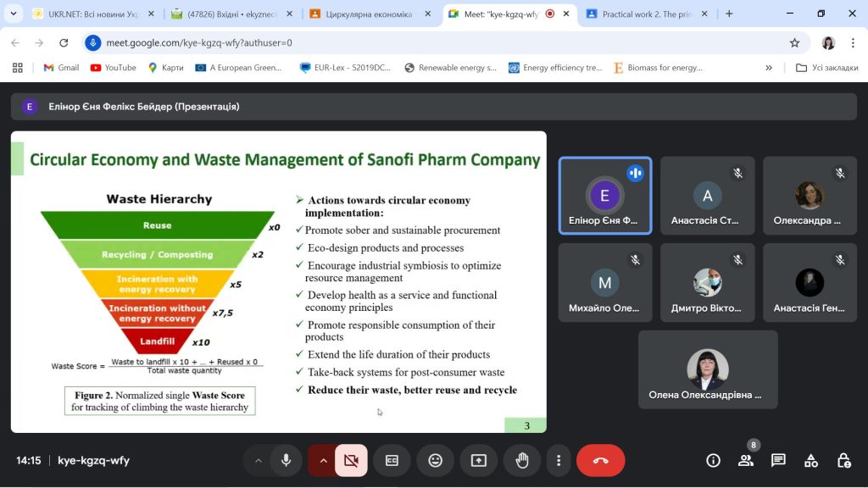Viewport: 868px width, 488px height.
Task: Open the meeting details info icon
Action: tap(713, 460)
